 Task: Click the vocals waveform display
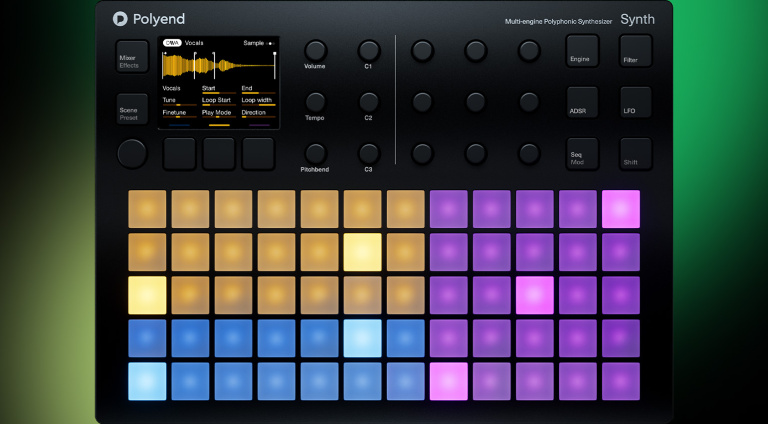pyautogui.click(x=218, y=65)
